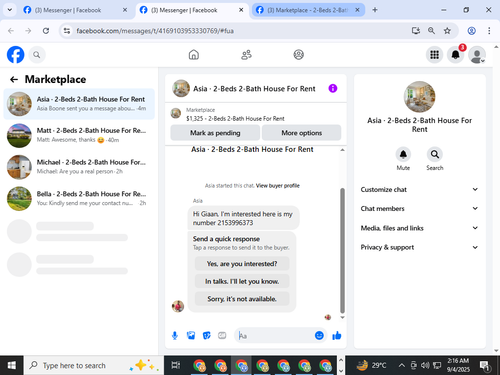This screenshot has height=375, width=500.
Task: Open the large listing thumbnail in right panel
Action: point(419,97)
